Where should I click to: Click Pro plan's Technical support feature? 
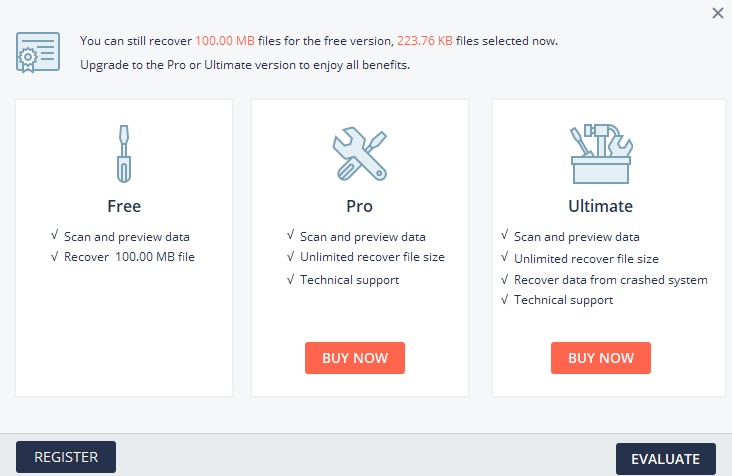[x=349, y=279]
